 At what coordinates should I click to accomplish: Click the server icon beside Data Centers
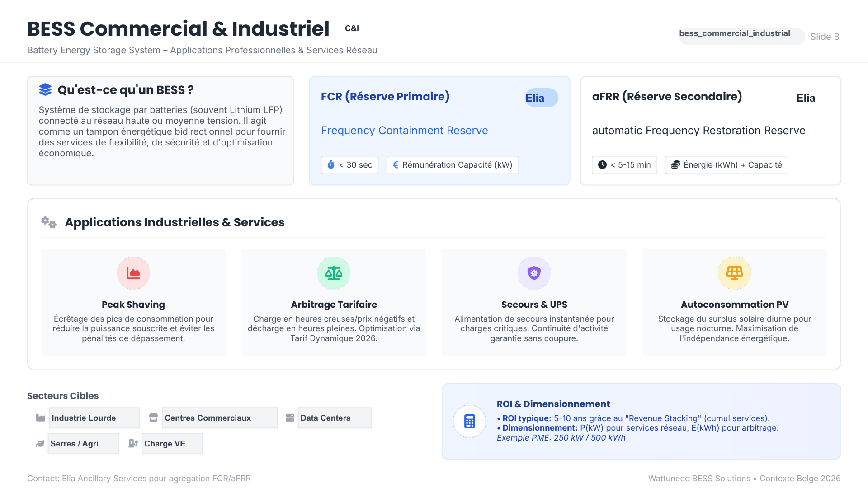click(x=290, y=418)
